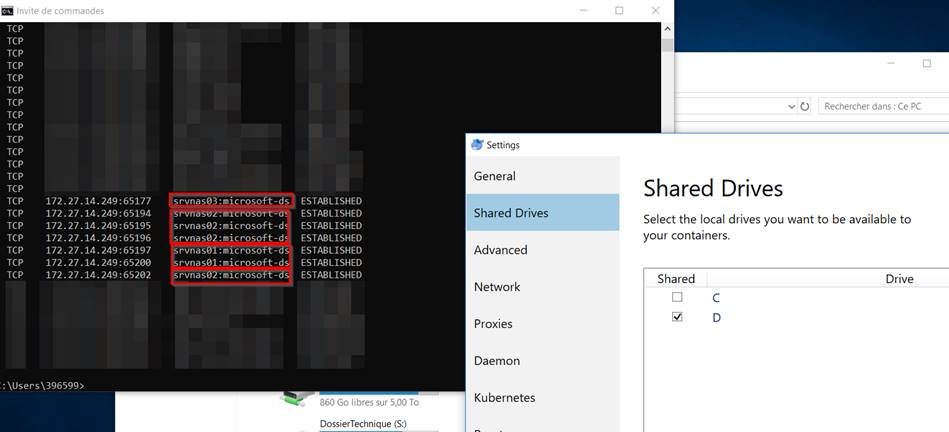Viewport: 949px width, 432px height.
Task: Click the command prompt scrollbar up arrow
Action: (x=668, y=28)
